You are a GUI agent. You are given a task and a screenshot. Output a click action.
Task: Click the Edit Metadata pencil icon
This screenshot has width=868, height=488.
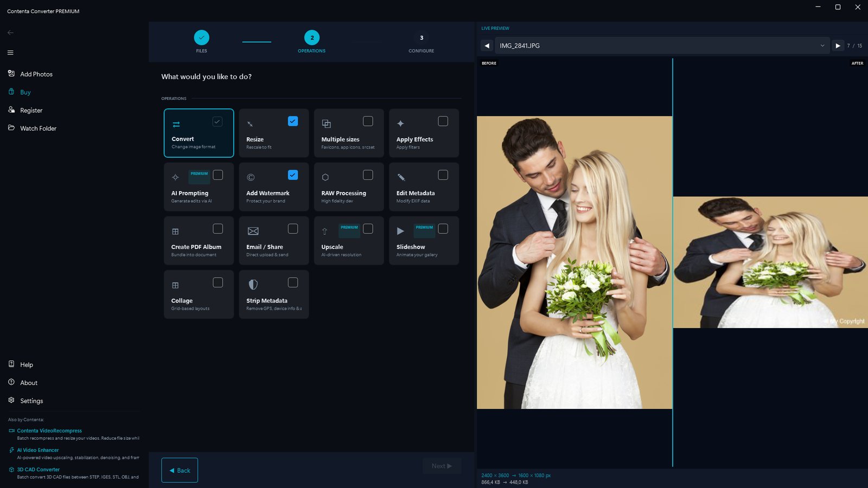coord(401,177)
